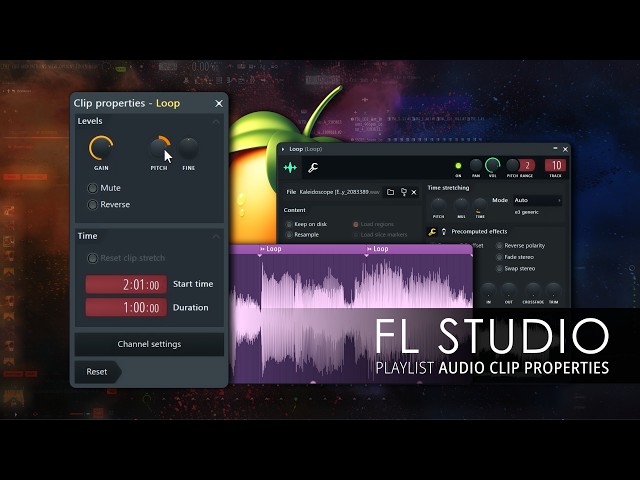The image size is (640, 480).
Task: Minimize the Loop channel settings window
Action: (555, 149)
